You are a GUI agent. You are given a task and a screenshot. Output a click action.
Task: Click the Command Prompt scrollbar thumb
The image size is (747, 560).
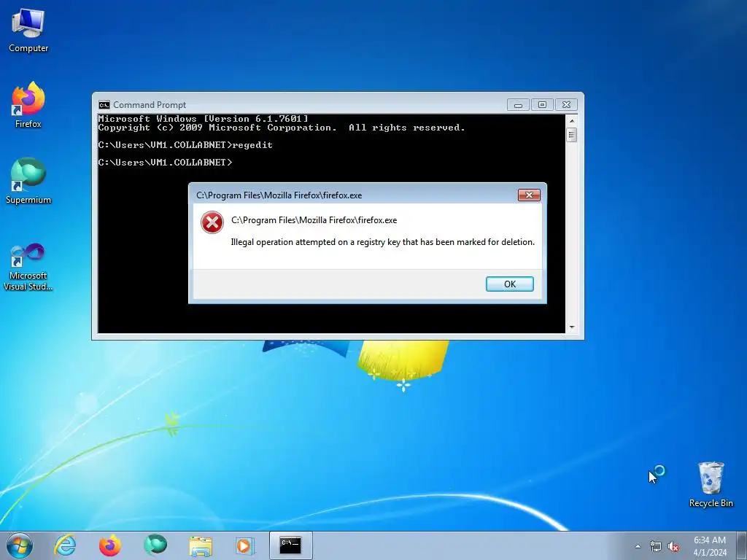pyautogui.click(x=572, y=135)
